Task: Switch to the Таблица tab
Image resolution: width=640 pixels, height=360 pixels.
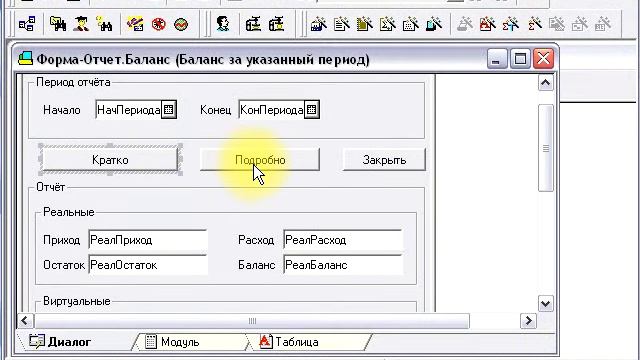Action: pos(289,342)
